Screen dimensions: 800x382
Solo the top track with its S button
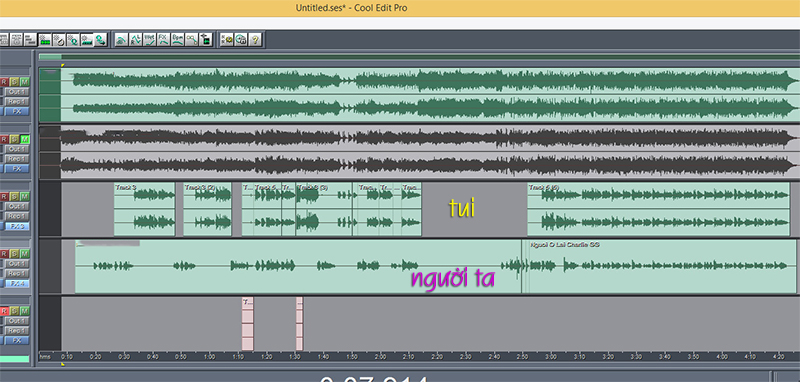14,82
